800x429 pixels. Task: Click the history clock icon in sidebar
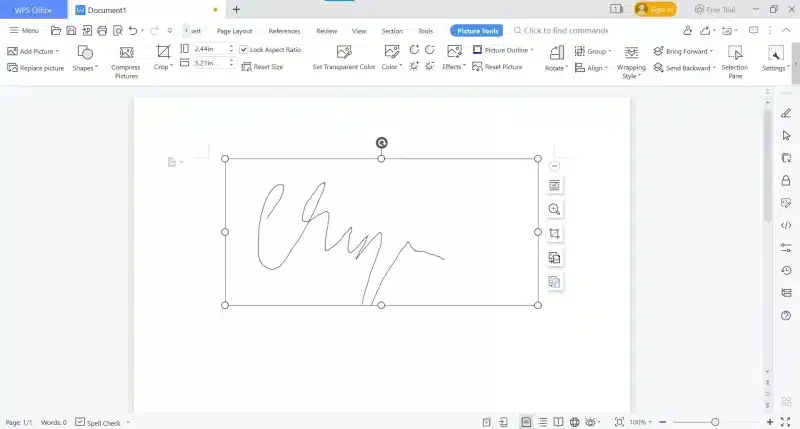[786, 270]
